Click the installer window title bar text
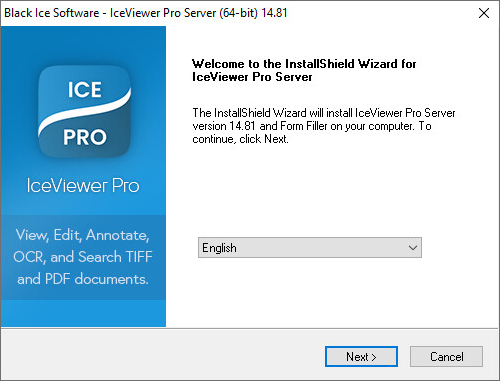500x381 pixels. 146,13
